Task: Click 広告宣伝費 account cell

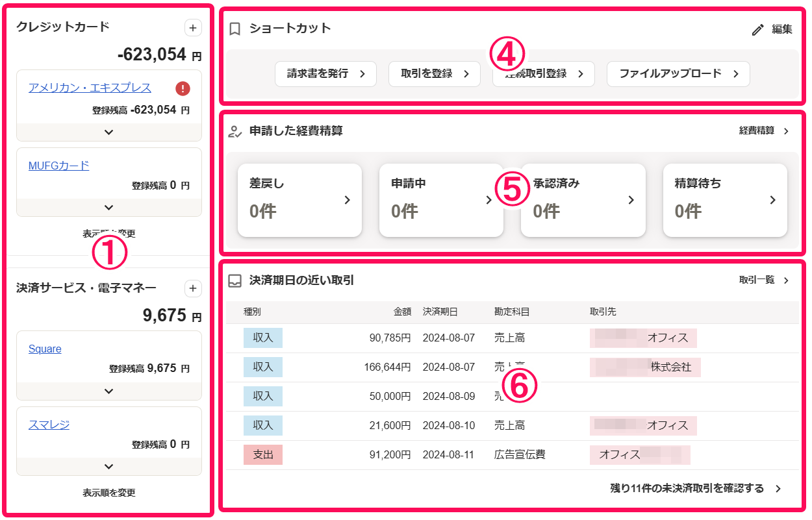Action: pyautogui.click(x=520, y=454)
